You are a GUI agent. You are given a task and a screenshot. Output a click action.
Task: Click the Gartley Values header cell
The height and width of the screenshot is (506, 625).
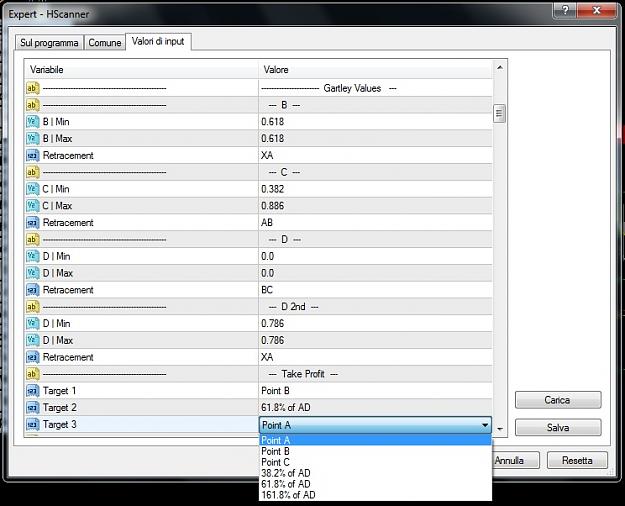[x=375, y=88]
